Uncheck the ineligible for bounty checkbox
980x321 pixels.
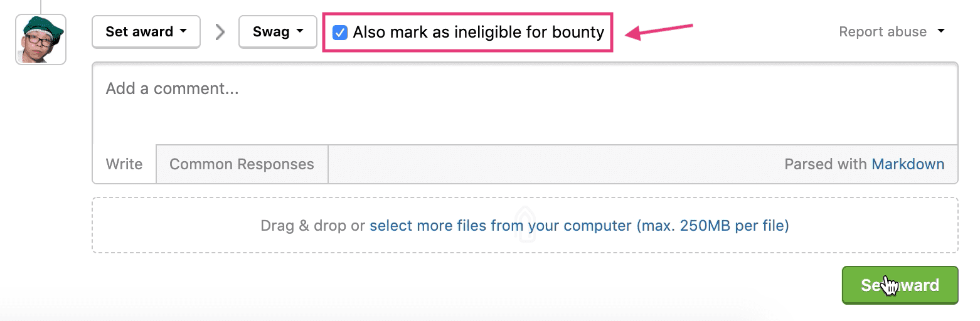pos(340,33)
